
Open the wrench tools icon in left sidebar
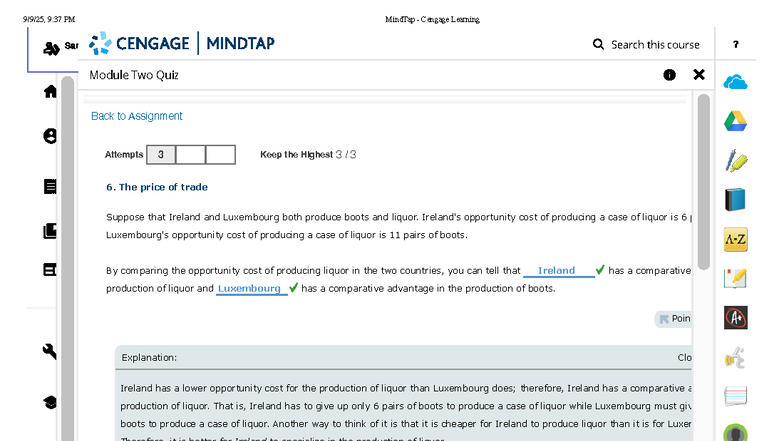pyautogui.click(x=50, y=351)
